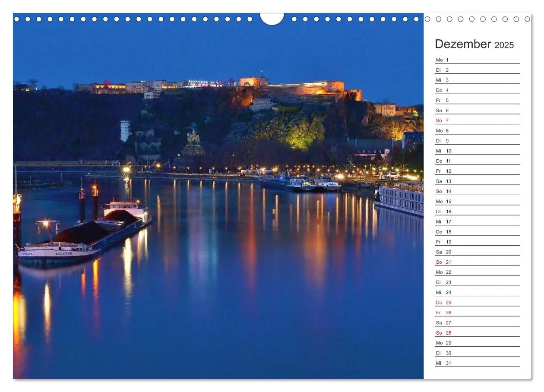Screen dimensions: 544x392
Task: Select the row 'Sa 13'
Action: click(x=478, y=181)
